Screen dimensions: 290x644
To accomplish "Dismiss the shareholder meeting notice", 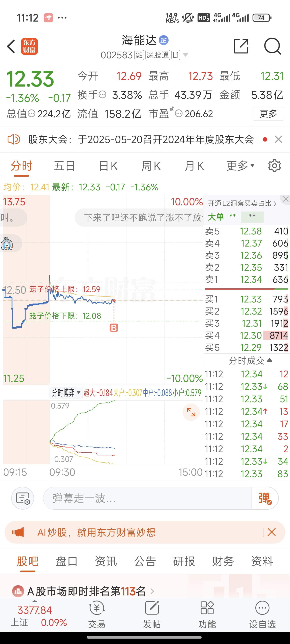I will (x=279, y=139).
